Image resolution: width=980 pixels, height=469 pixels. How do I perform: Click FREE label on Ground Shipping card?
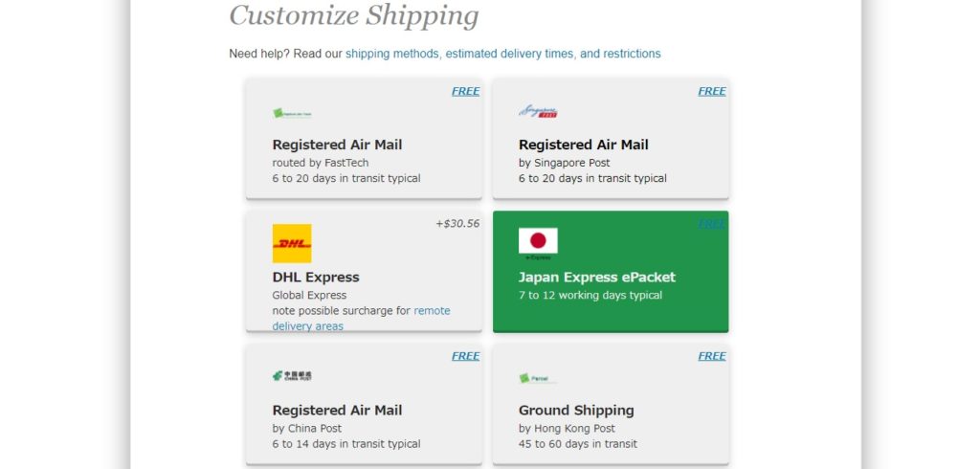(x=712, y=356)
